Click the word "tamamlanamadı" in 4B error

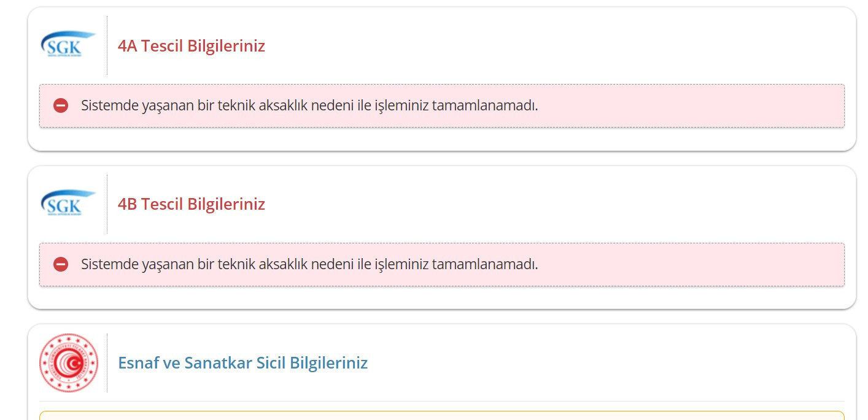tap(484, 264)
